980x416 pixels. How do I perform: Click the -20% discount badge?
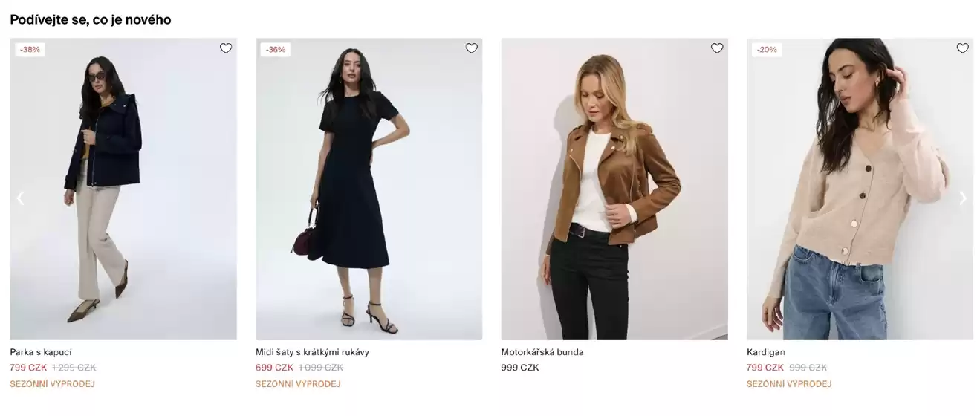click(767, 50)
